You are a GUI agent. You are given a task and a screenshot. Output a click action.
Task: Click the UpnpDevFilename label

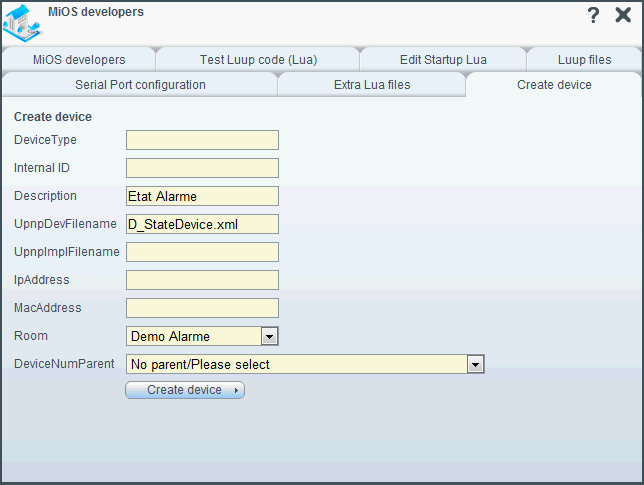click(x=65, y=224)
